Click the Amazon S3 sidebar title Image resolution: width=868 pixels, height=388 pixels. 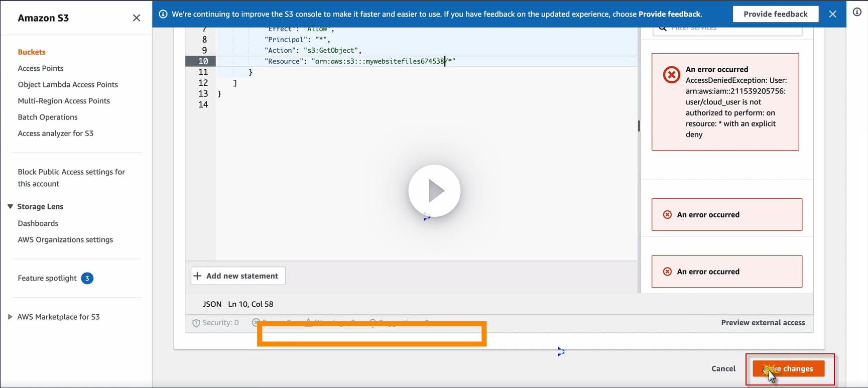coord(43,18)
